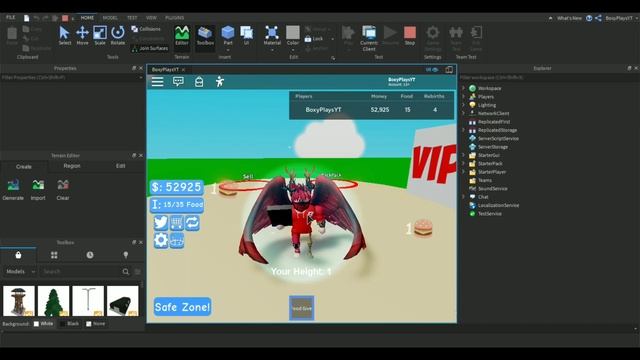The image size is (640, 360).
Task: Activate the Move tool
Action: click(82, 36)
